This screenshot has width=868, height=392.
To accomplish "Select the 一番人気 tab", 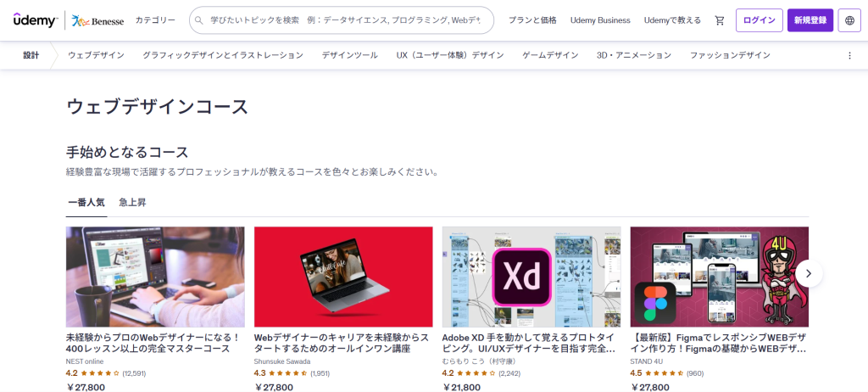I will click(x=86, y=203).
